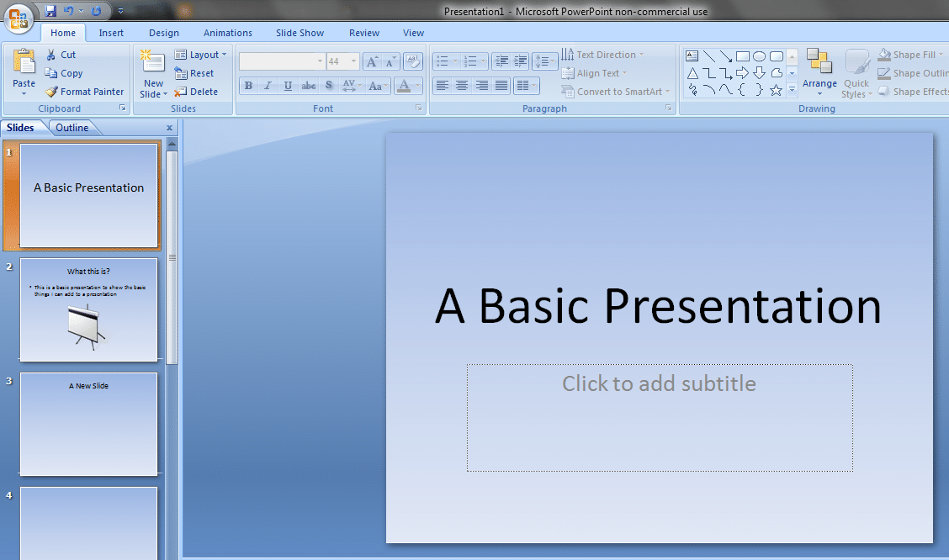Delete the current slide

click(x=196, y=92)
